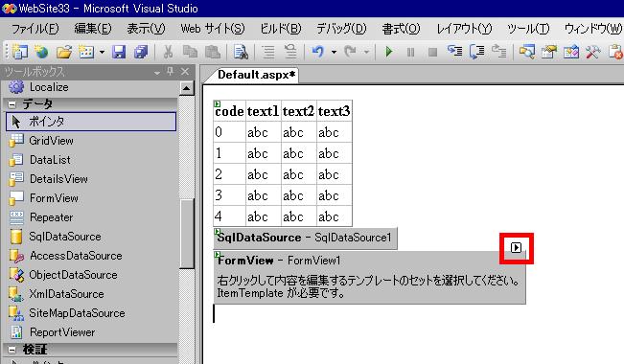Screen dimensions: 624x364
Task: Collapse the データ toolbox section
Action: (x=12, y=104)
